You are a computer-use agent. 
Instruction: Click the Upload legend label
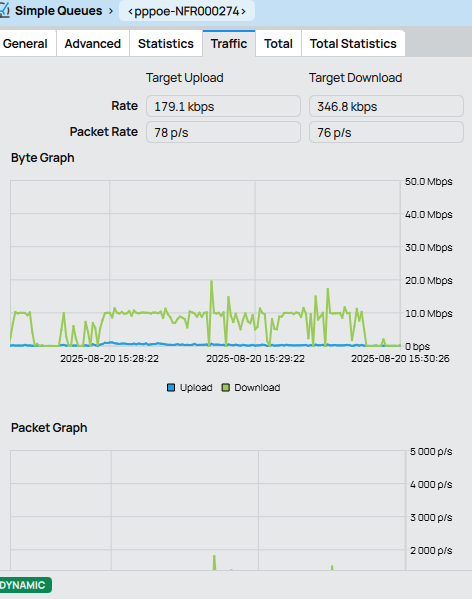point(196,388)
